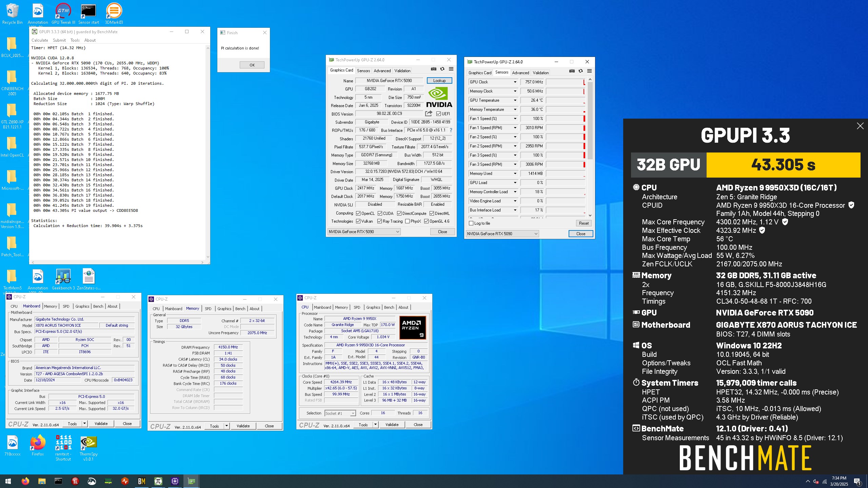
Task: Switch to Advanced tab in GPU-Z Graphics Card window
Action: click(382, 71)
